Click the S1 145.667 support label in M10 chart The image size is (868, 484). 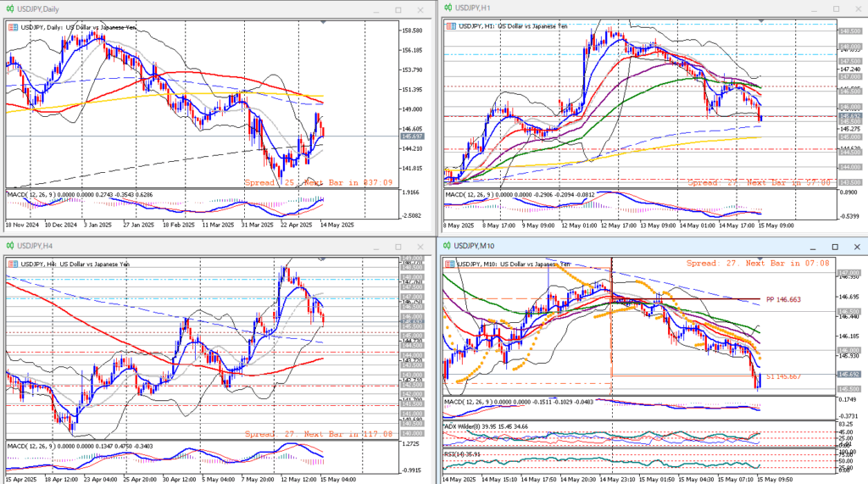[x=783, y=376]
